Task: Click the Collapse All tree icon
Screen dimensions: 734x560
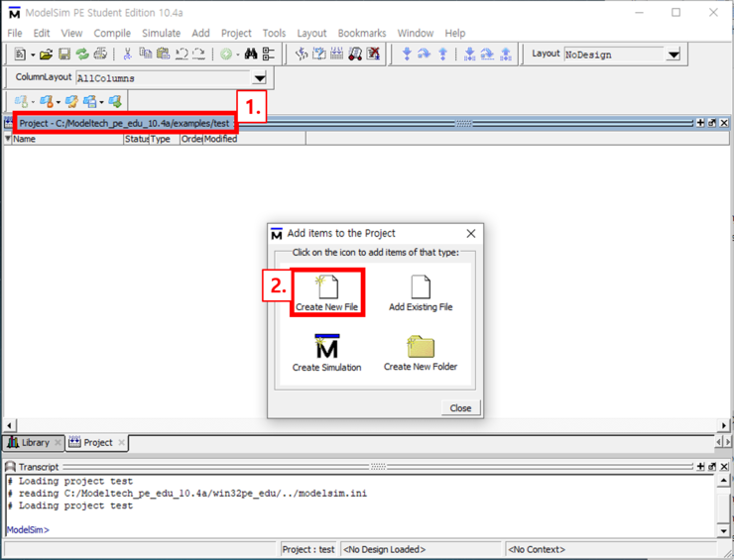Action: coord(269,55)
